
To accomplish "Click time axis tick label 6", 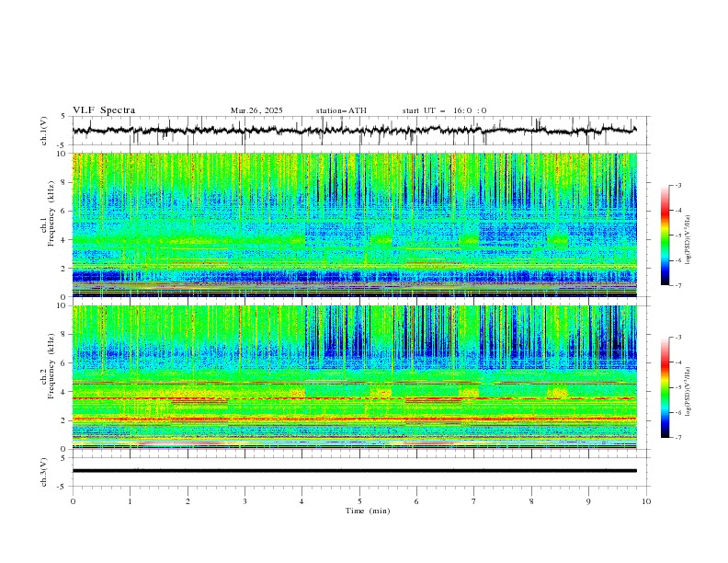I will click(x=416, y=501).
